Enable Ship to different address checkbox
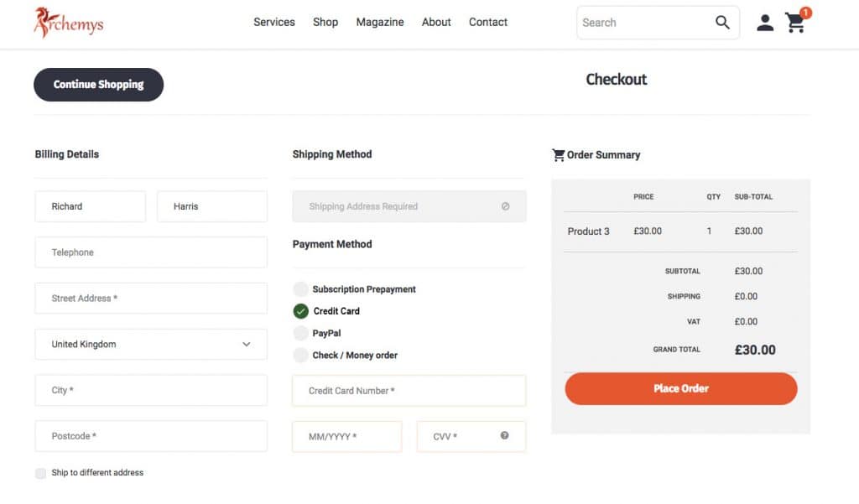 [x=41, y=473]
